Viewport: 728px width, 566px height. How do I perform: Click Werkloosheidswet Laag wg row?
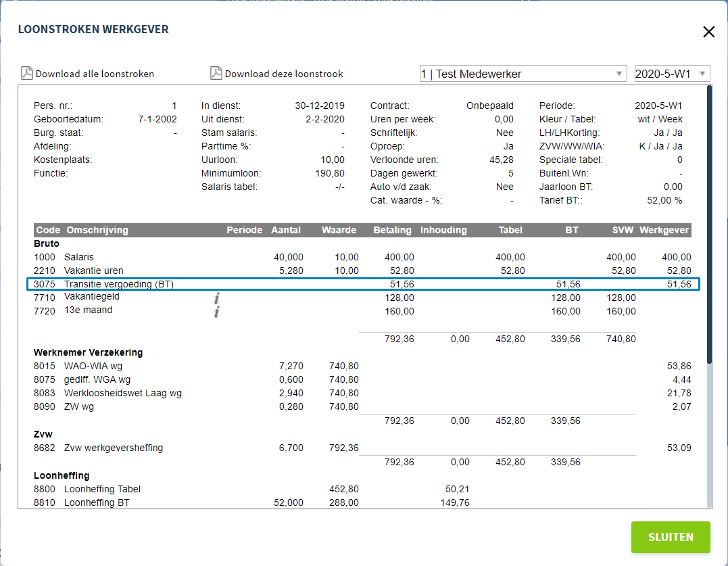362,393
